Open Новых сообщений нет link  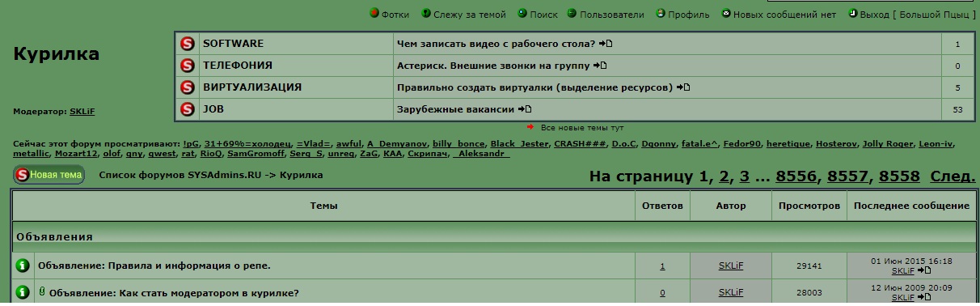tap(785, 15)
